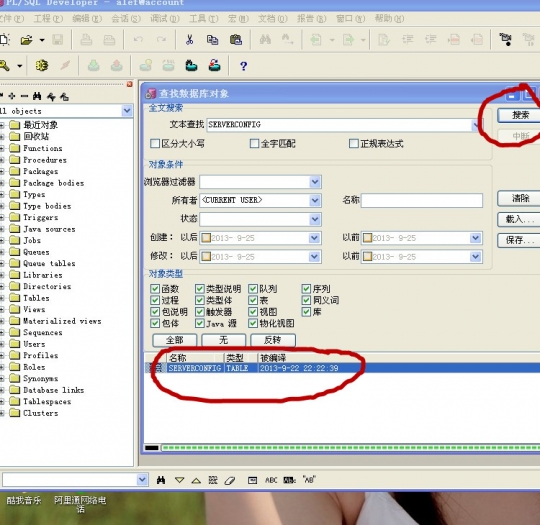Open the 浏览器过滤器 dropdown
Image resolution: width=540 pixels, height=525 pixels.
[315, 182]
